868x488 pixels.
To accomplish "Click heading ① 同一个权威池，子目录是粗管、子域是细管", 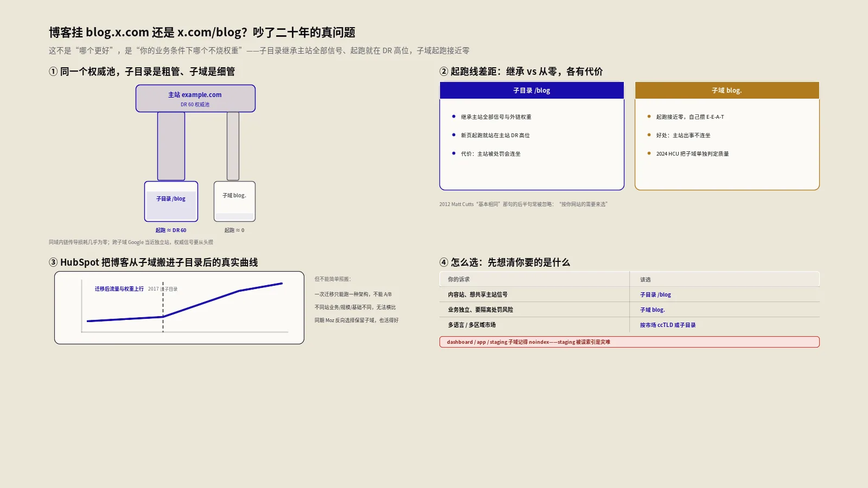I will click(x=142, y=72).
